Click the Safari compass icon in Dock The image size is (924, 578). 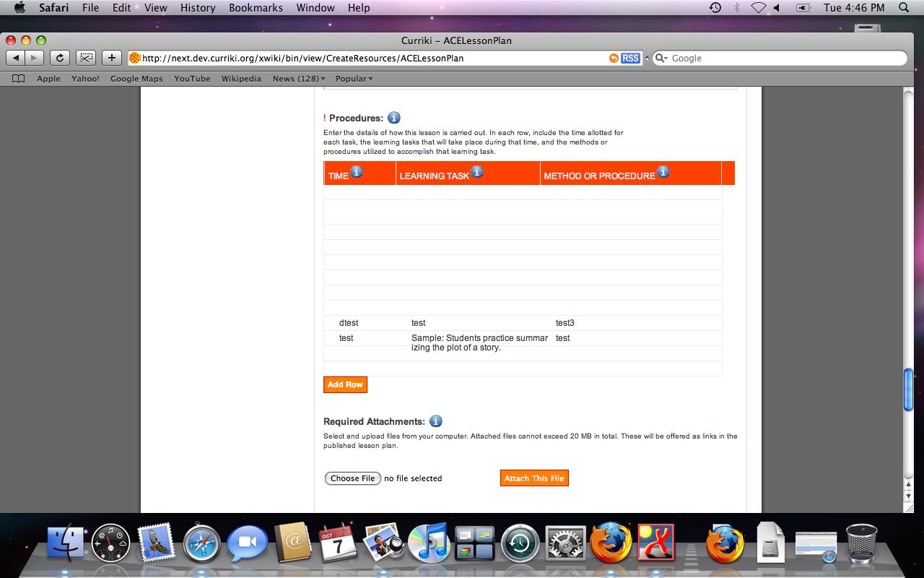(201, 543)
